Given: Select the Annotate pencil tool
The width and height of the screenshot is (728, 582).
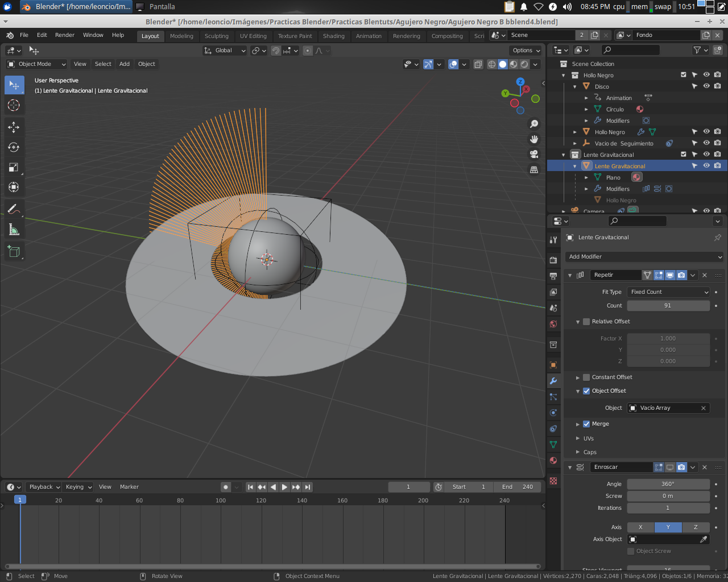Looking at the screenshot, I should [14, 209].
